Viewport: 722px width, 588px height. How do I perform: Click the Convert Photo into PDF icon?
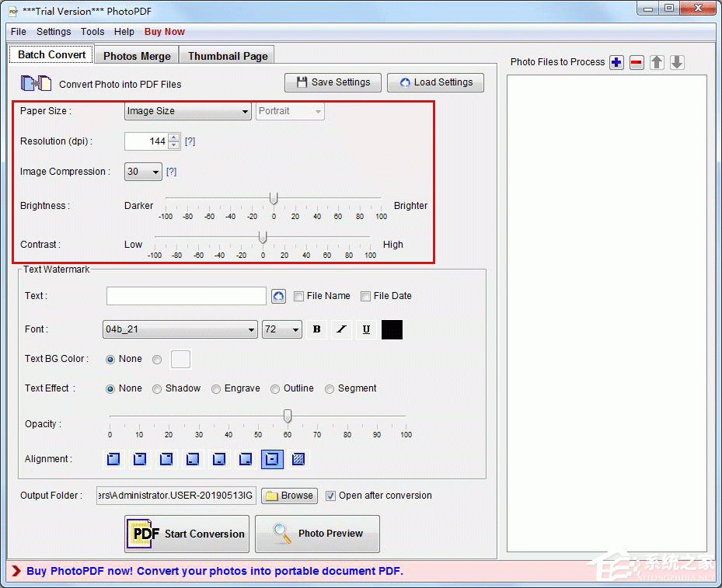36,83
